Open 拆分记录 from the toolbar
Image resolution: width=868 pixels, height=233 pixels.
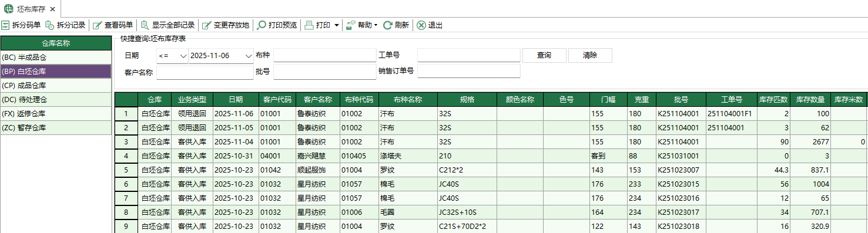[x=65, y=25]
